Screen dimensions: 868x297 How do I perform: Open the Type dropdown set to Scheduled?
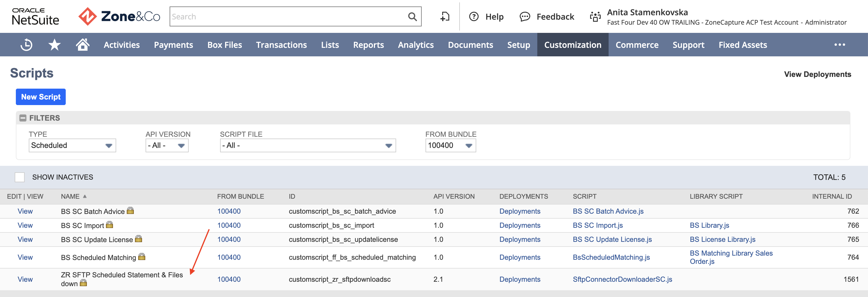[x=72, y=145]
